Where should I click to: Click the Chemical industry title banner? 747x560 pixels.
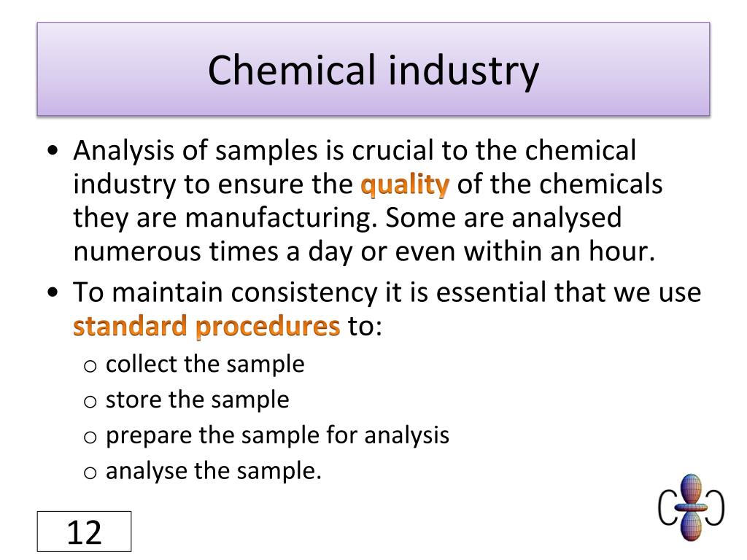pos(373,69)
